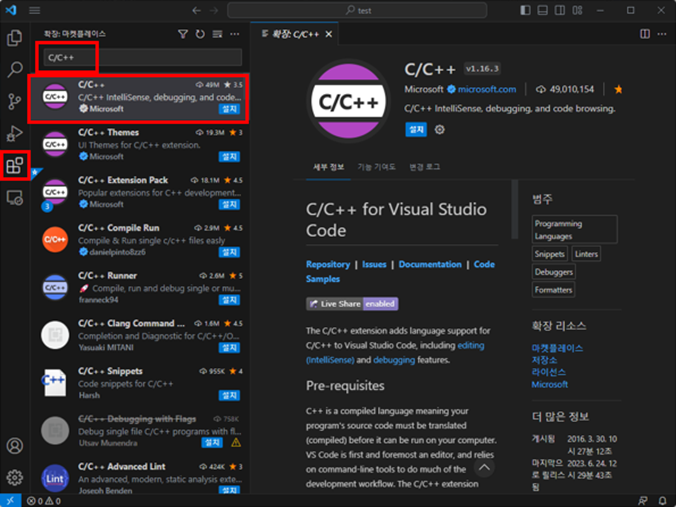This screenshot has height=507, width=676.
Task: Select C/C++ Advanced Lint extension row
Action: [x=140, y=477]
